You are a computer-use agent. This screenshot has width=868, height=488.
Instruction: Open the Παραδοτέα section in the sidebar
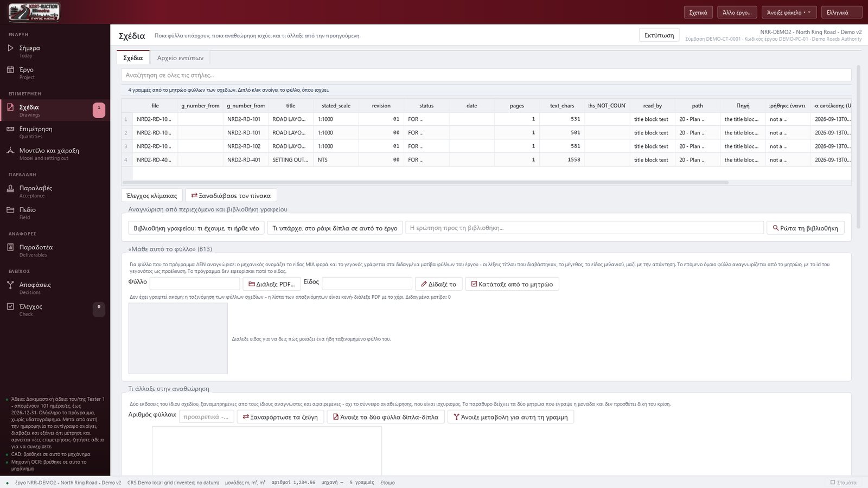pos(55,250)
